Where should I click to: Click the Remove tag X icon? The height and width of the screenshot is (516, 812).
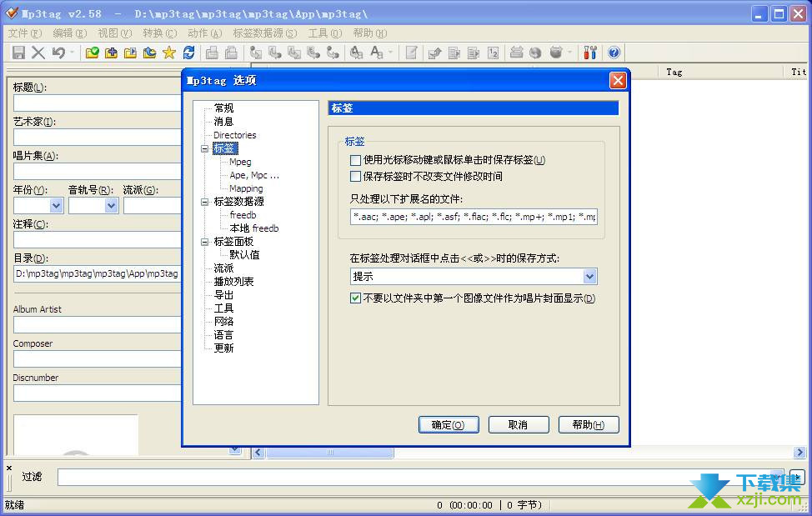pos(38,53)
